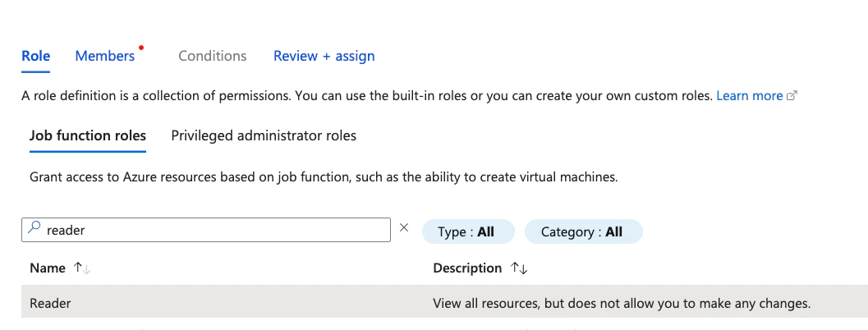Click the external link icon after Learn more

tap(792, 96)
